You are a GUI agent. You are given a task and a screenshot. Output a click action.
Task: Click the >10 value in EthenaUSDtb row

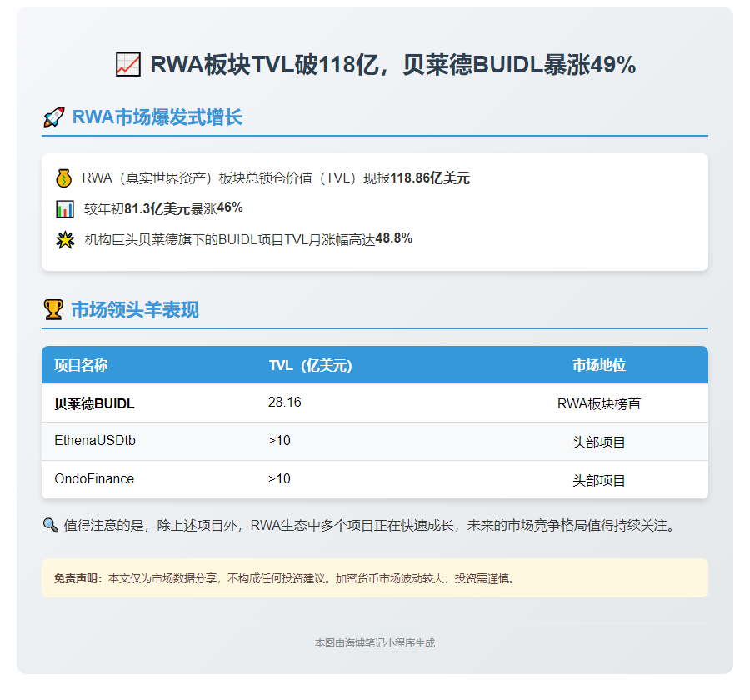coord(279,440)
